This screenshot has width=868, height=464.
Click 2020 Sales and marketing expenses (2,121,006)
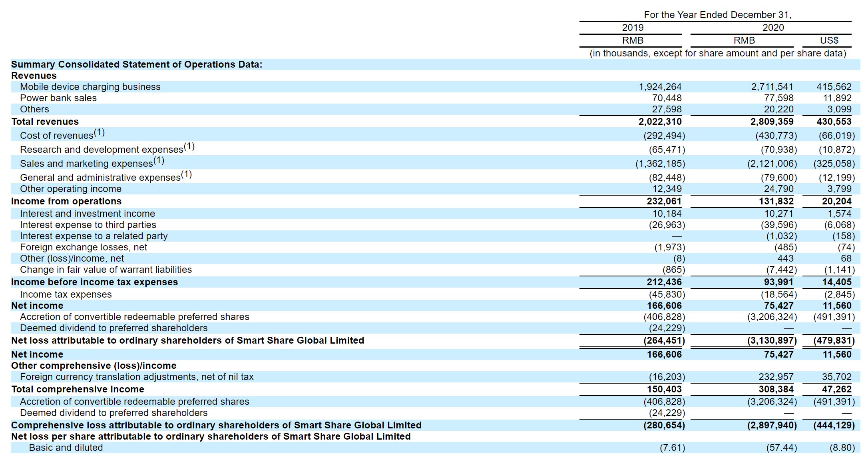pos(772,164)
